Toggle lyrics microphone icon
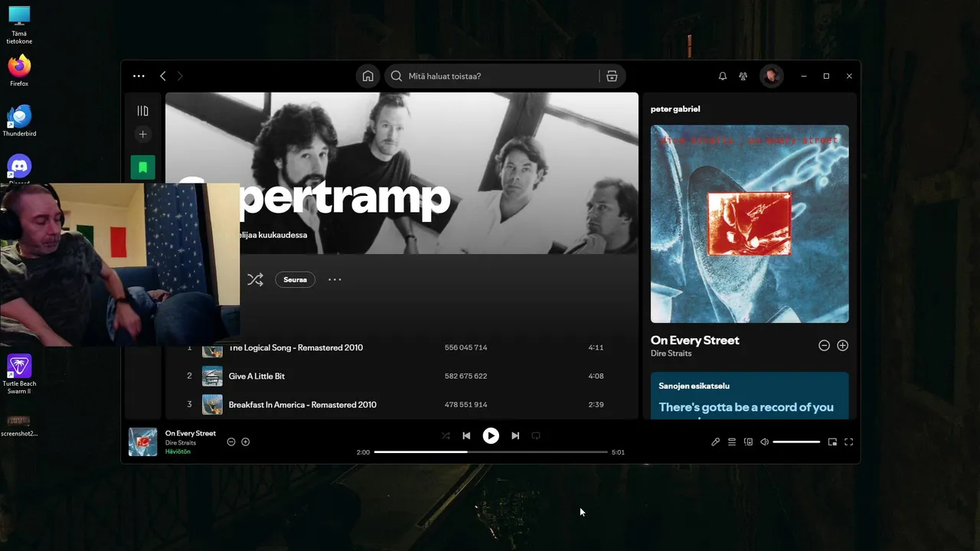980x551 pixels. click(x=715, y=442)
